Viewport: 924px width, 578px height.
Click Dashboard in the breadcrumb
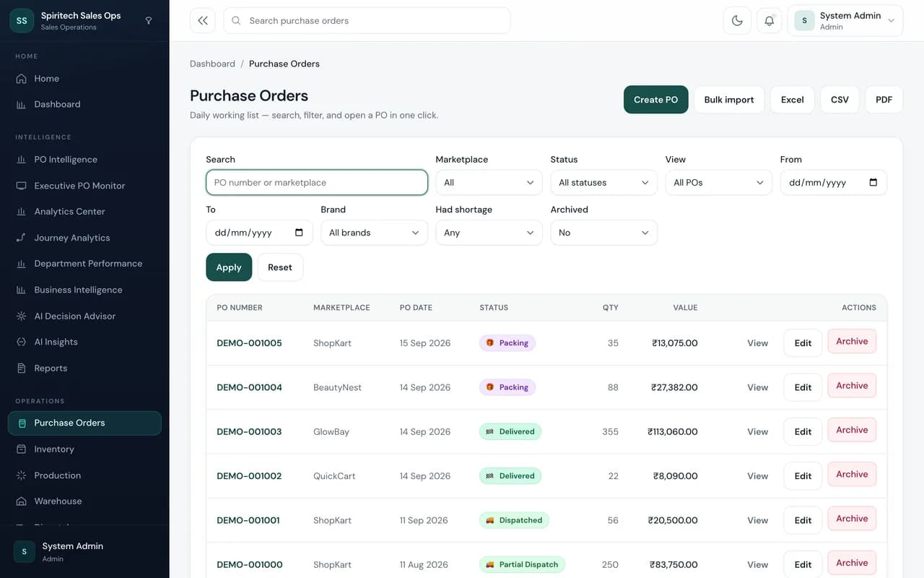[212, 64]
